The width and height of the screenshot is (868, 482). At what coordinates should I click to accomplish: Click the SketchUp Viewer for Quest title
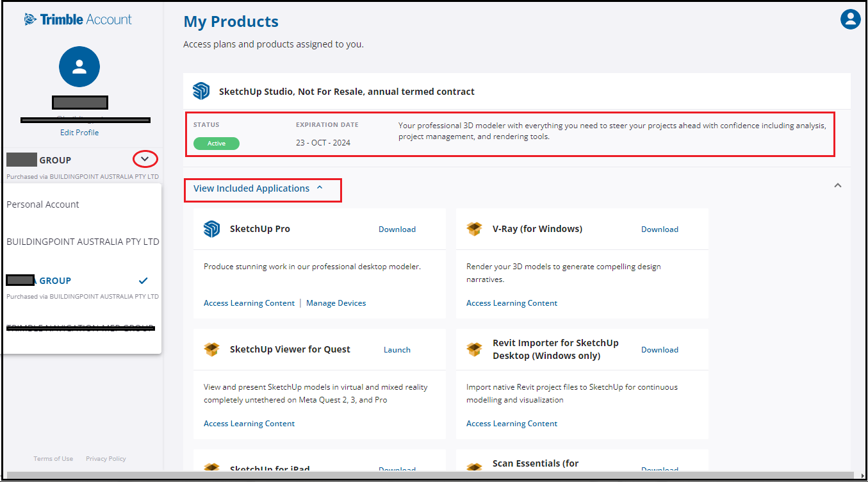[x=290, y=349]
